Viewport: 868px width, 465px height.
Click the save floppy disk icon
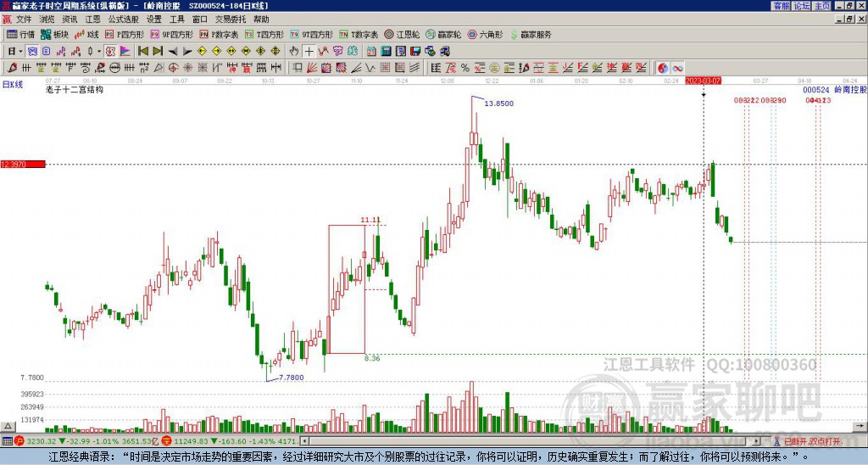click(x=415, y=51)
